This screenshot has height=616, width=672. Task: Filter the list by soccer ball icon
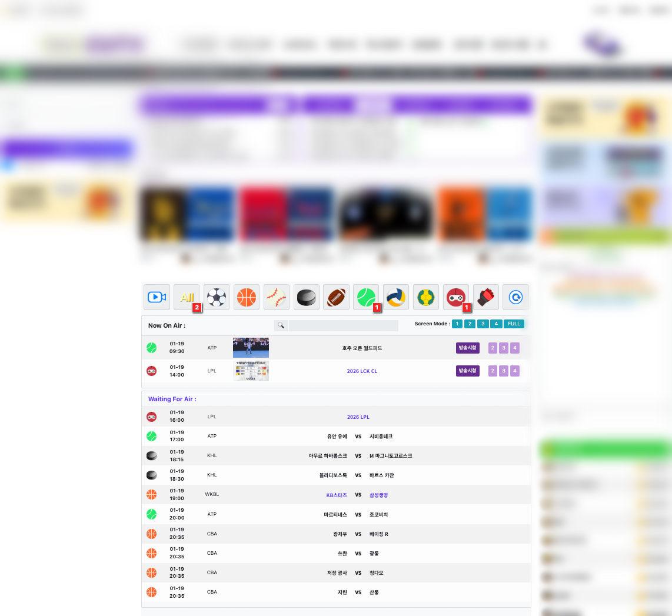click(x=217, y=297)
